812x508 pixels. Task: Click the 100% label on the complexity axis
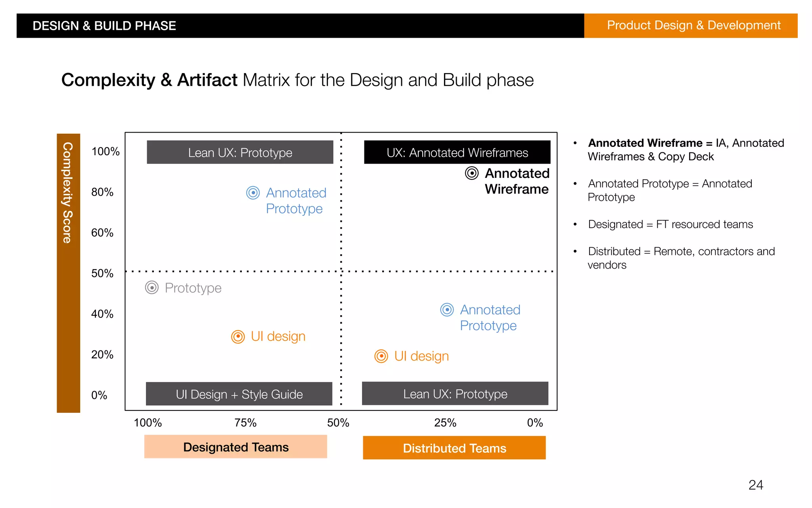point(105,152)
